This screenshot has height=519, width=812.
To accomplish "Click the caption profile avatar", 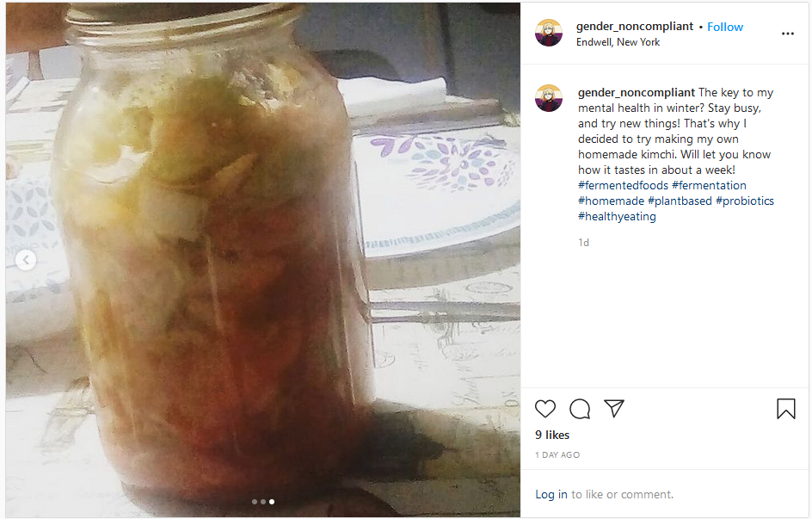I will [549, 98].
